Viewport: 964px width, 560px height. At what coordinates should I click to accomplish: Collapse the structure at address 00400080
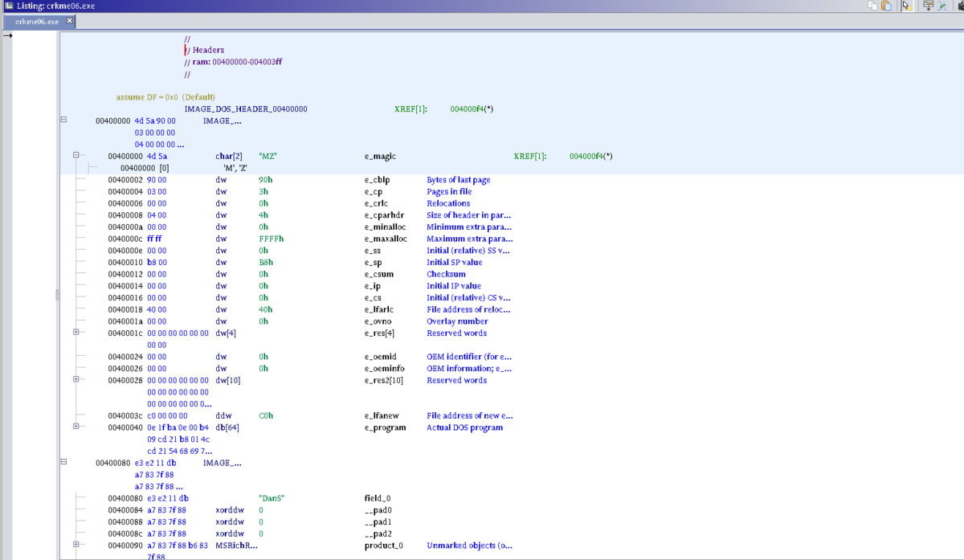63,463
